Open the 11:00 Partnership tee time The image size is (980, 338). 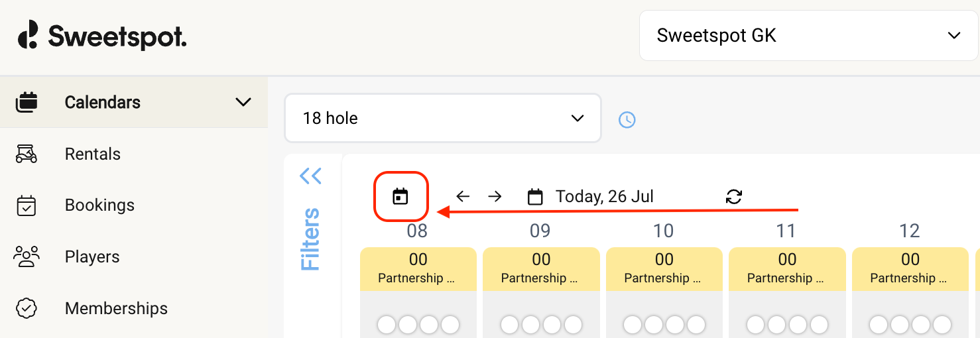click(787, 268)
